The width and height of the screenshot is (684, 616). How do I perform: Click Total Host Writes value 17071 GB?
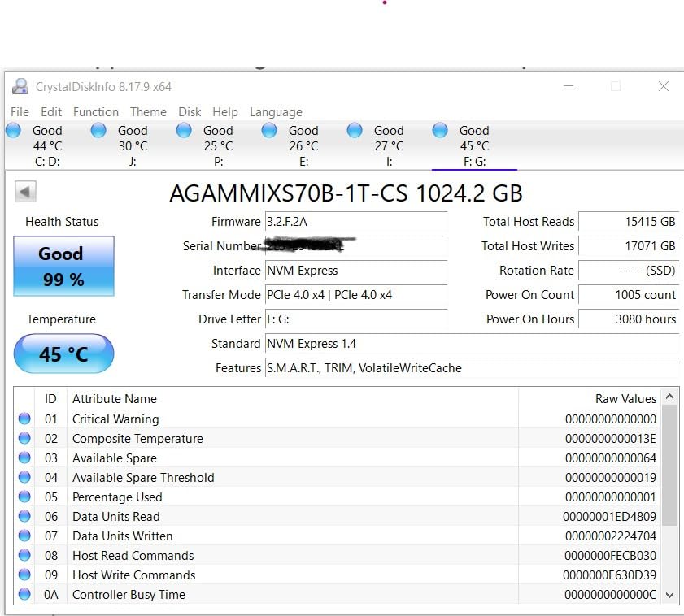pyautogui.click(x=629, y=246)
